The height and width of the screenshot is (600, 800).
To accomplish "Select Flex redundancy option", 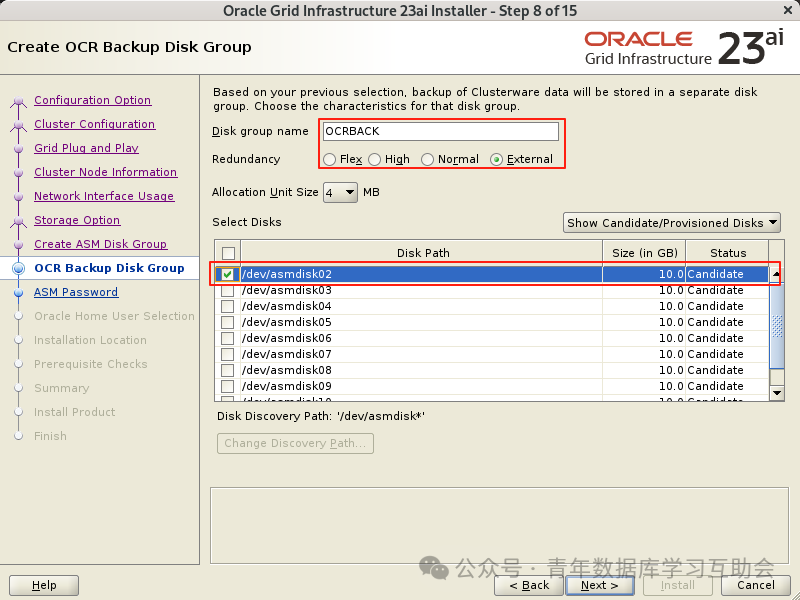I will pos(330,160).
